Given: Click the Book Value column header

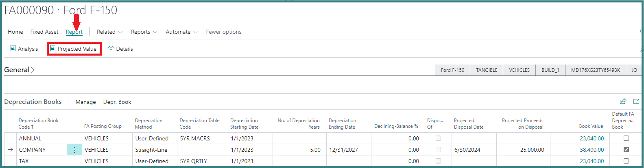Looking at the screenshot, I should pyautogui.click(x=591, y=126).
